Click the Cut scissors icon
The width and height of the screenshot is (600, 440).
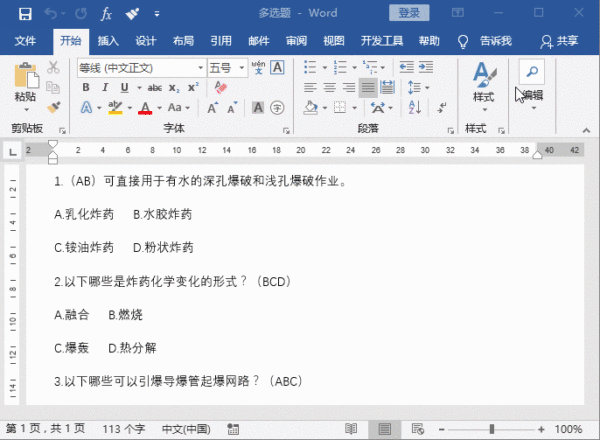pos(53,67)
